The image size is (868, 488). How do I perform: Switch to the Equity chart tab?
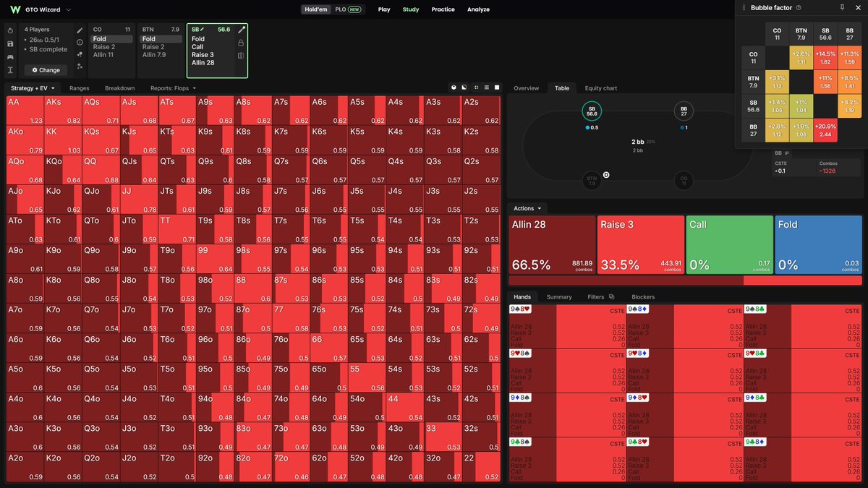[601, 88]
